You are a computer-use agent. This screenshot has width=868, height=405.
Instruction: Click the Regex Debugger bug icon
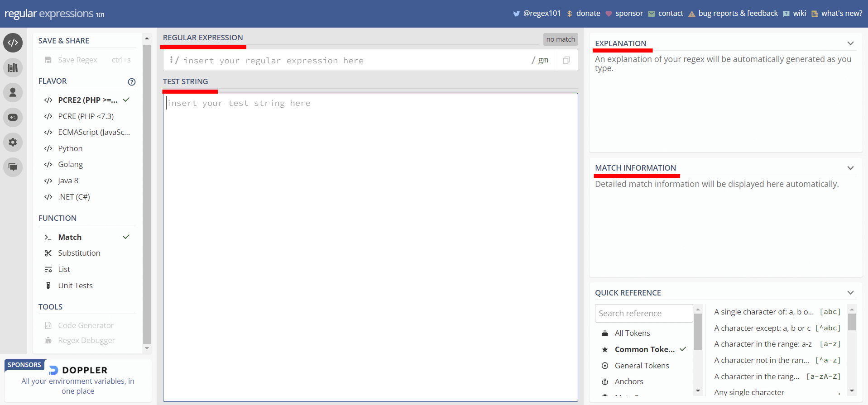point(48,340)
